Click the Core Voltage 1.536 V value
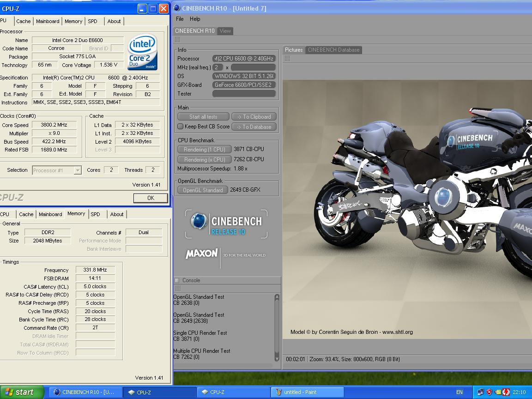 click(x=108, y=65)
